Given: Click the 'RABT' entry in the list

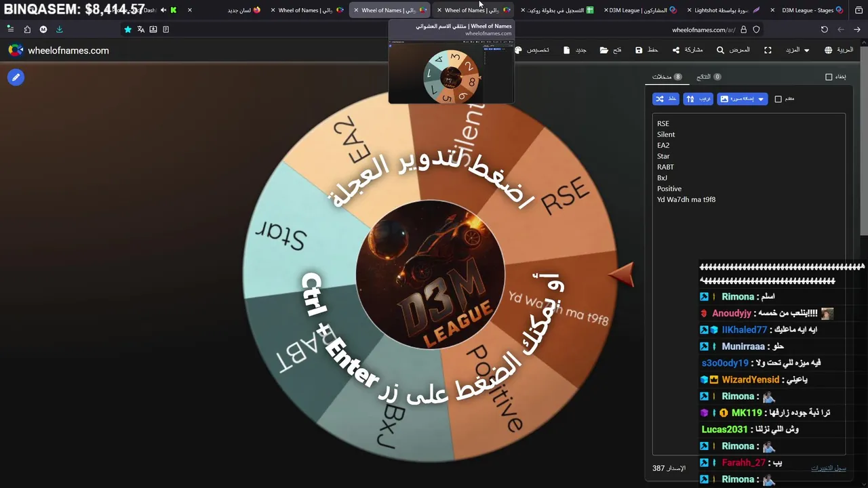Looking at the screenshot, I should [665, 167].
